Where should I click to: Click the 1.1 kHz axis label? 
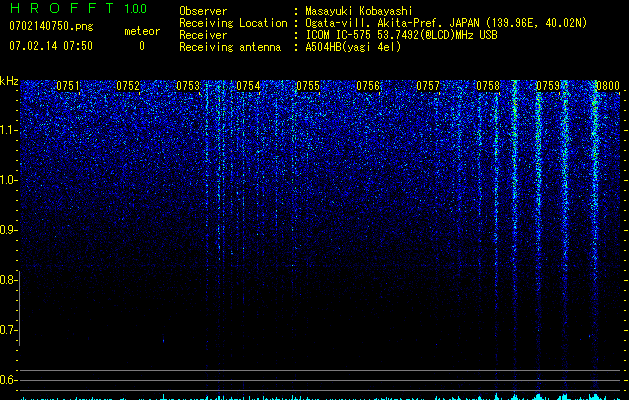pos(8,130)
